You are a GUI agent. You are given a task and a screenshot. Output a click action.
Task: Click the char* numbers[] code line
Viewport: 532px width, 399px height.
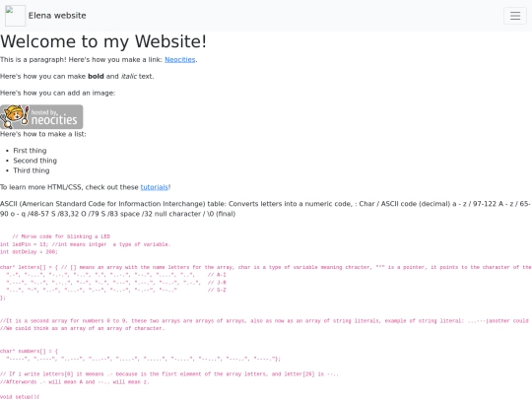(29, 351)
